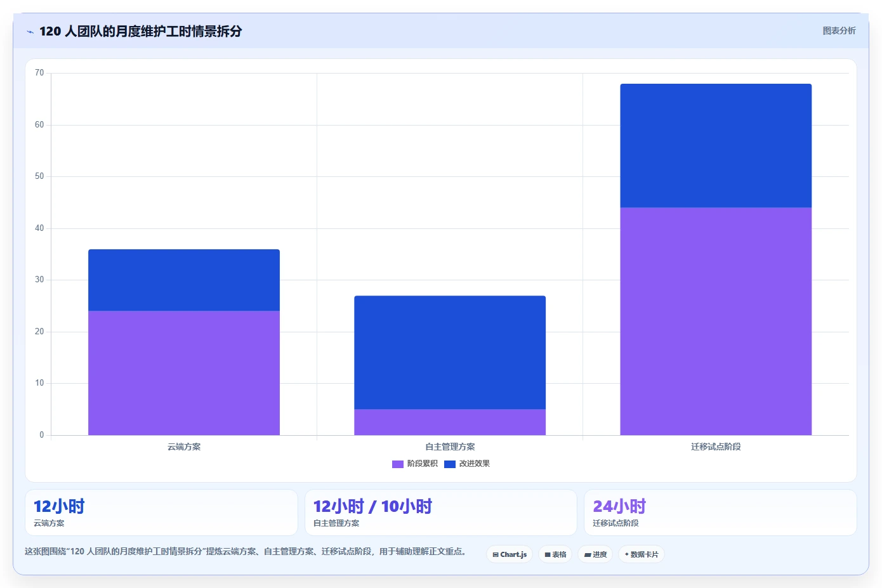Toggle the 改进效果 legend entry
This screenshot has width=882, height=588.
click(x=467, y=464)
